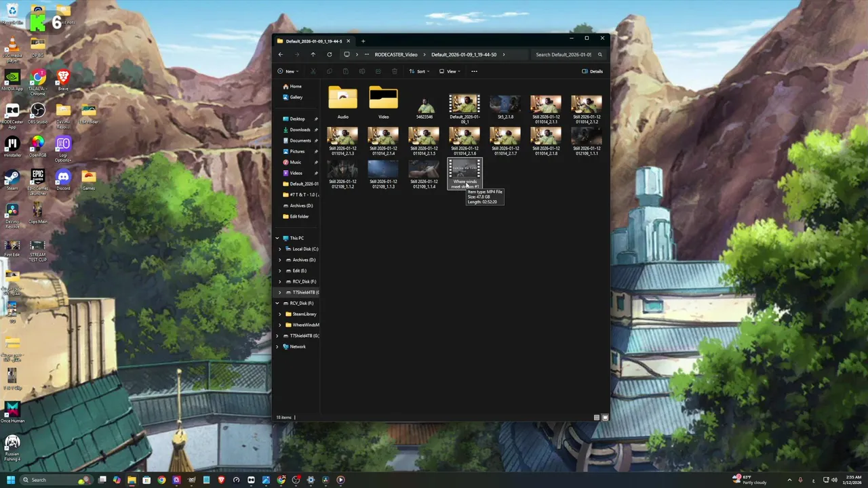The height and width of the screenshot is (488, 868).
Task: Navigate up one folder level
Action: 313,54
